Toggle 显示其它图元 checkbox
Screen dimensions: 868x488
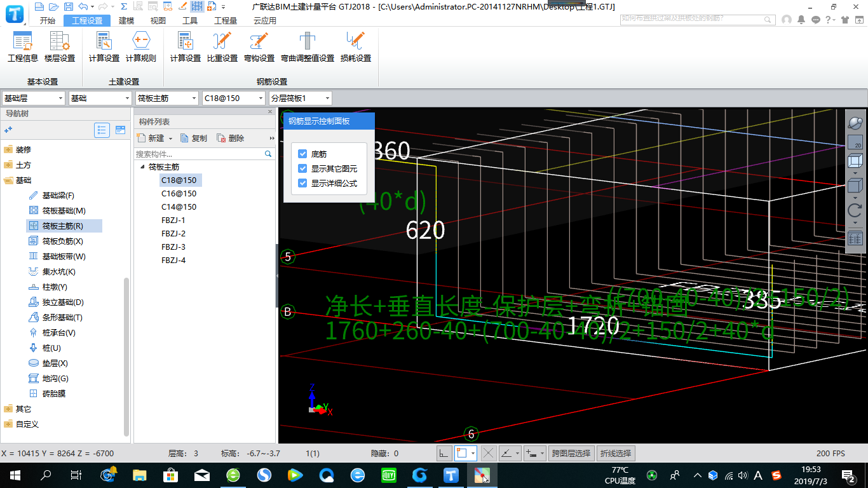302,168
